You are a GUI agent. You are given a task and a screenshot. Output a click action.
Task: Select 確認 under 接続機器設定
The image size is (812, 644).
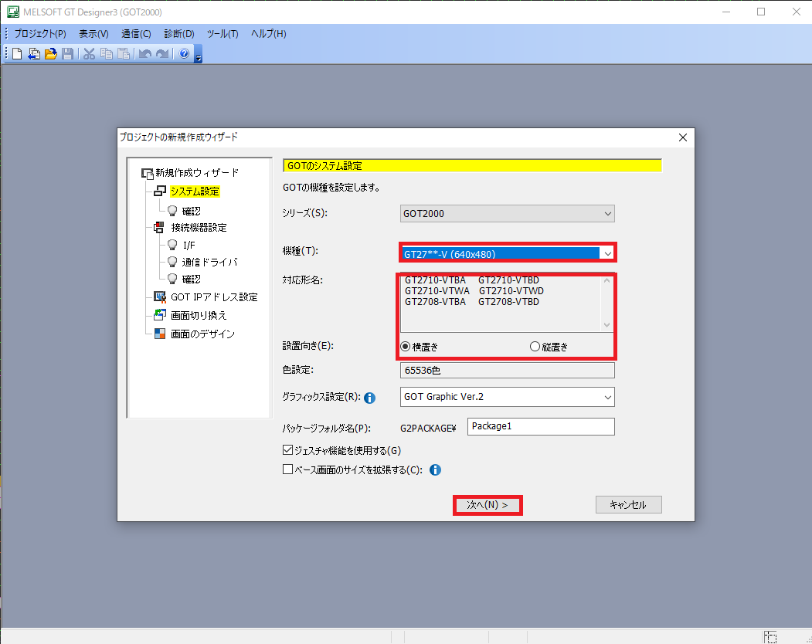click(x=191, y=279)
